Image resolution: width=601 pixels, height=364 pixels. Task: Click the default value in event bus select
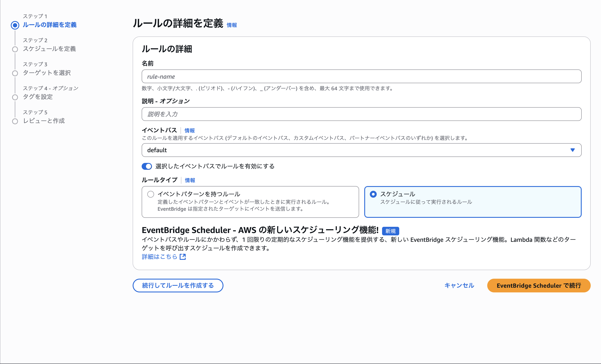[x=157, y=150]
